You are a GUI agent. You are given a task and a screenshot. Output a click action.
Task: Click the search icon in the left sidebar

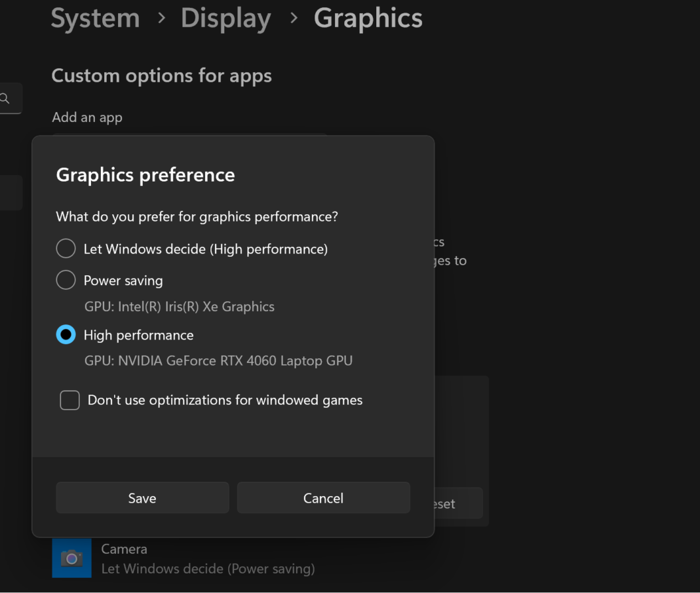5,98
